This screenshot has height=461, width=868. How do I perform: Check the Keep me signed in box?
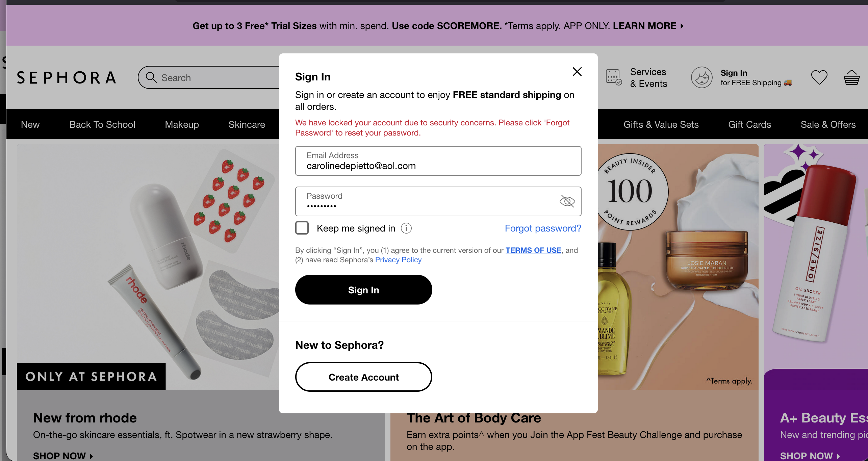302,228
